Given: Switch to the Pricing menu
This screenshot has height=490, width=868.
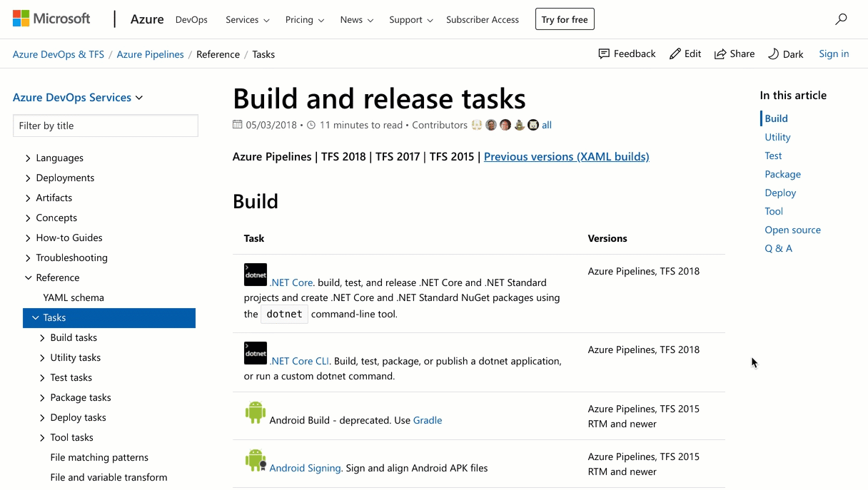Looking at the screenshot, I should point(304,20).
